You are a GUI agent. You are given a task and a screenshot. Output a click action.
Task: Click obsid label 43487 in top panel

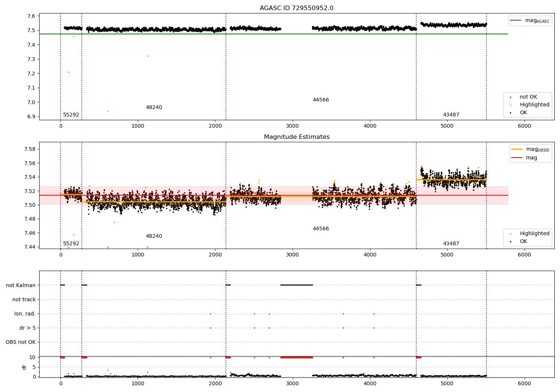451,115
